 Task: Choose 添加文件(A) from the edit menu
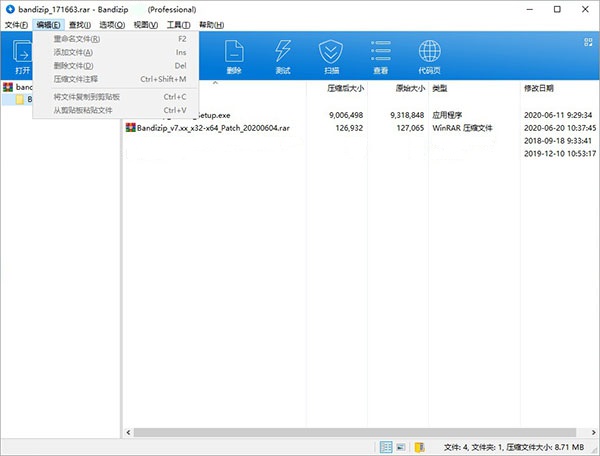pos(116,52)
